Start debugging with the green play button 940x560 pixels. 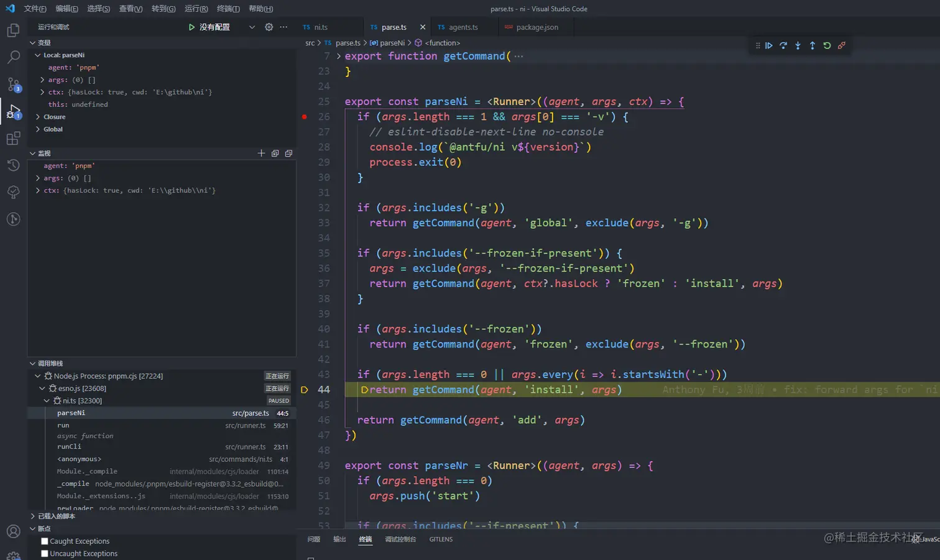(191, 27)
